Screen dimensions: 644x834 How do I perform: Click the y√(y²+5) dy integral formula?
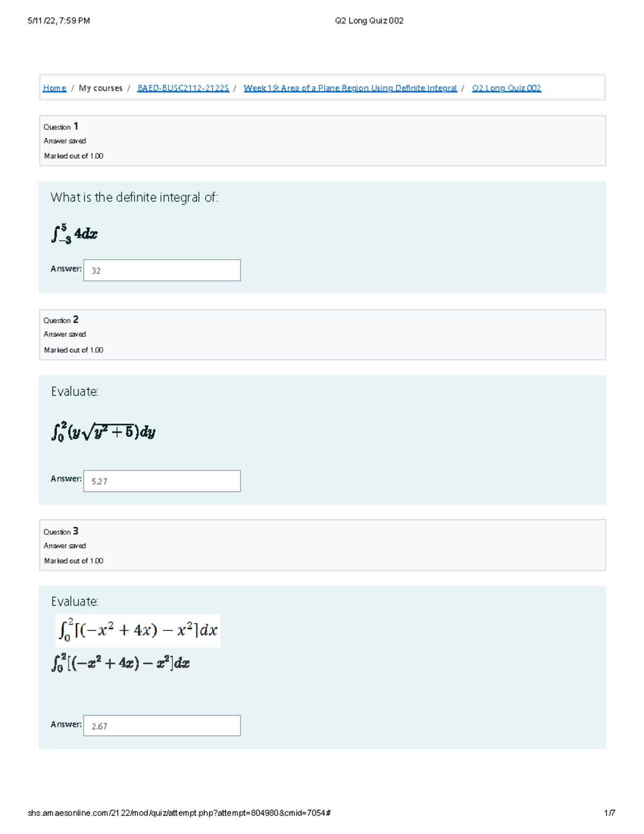pyautogui.click(x=104, y=431)
